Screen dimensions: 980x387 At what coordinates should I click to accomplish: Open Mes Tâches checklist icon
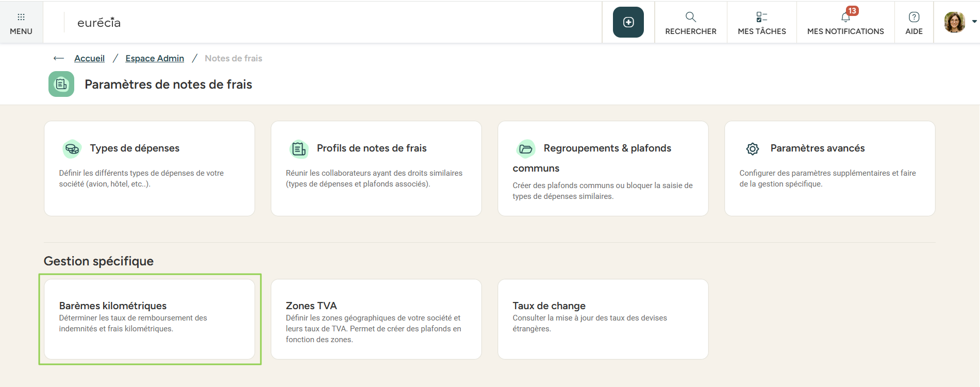pyautogui.click(x=761, y=18)
